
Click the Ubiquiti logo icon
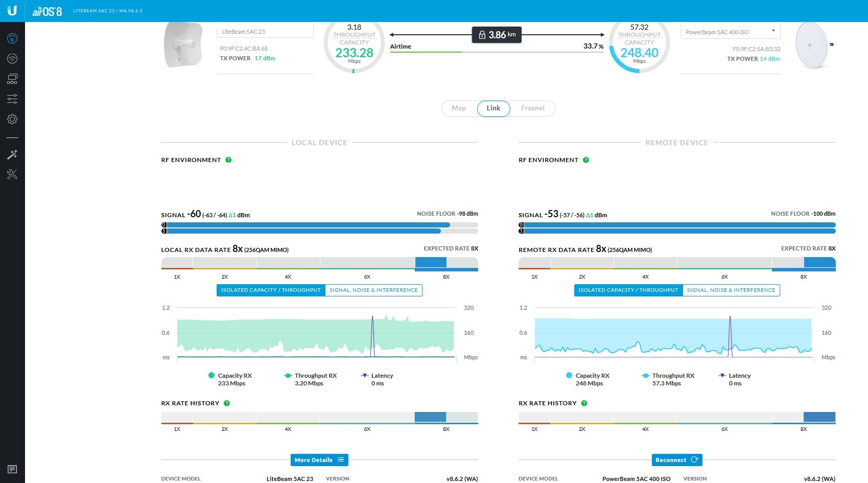point(12,10)
